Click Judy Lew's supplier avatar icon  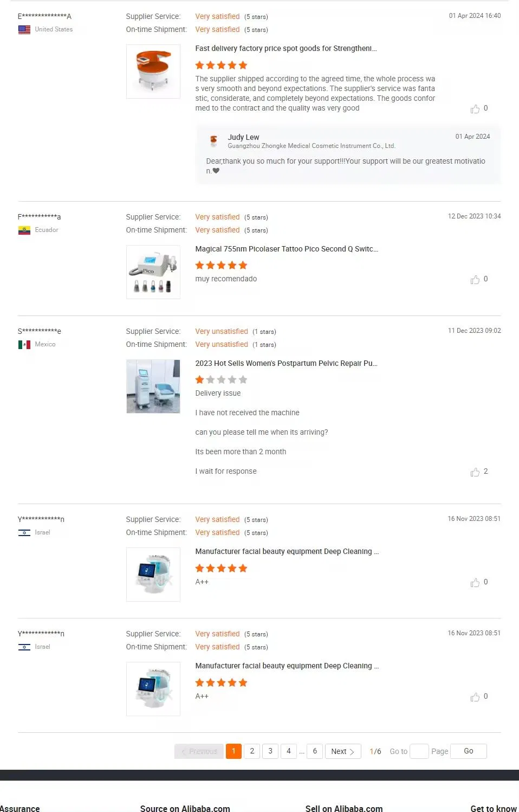pos(214,141)
